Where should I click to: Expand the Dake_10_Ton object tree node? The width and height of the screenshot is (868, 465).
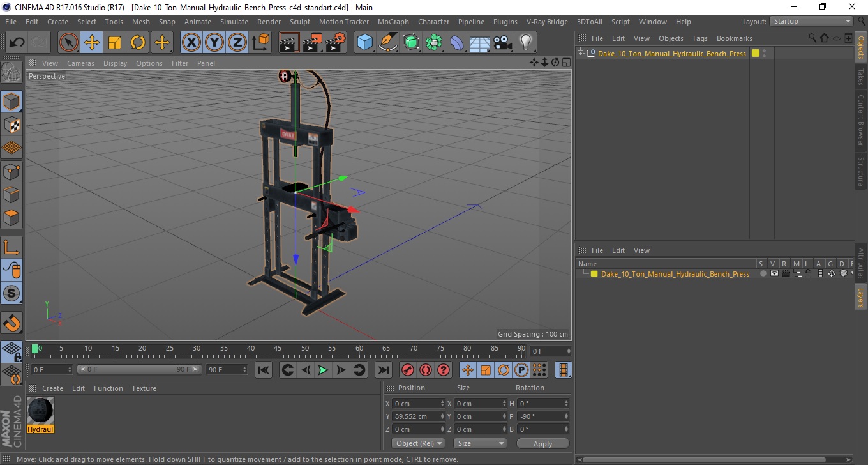pyautogui.click(x=581, y=53)
